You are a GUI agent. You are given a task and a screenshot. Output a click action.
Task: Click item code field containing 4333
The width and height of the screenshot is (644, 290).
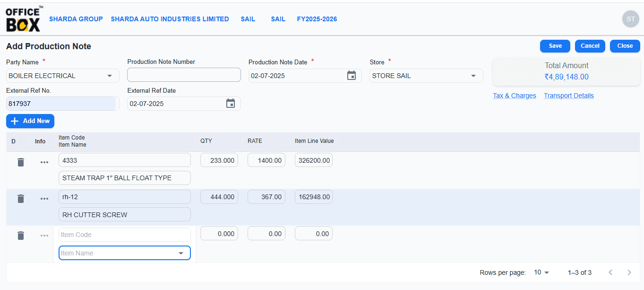[125, 160]
